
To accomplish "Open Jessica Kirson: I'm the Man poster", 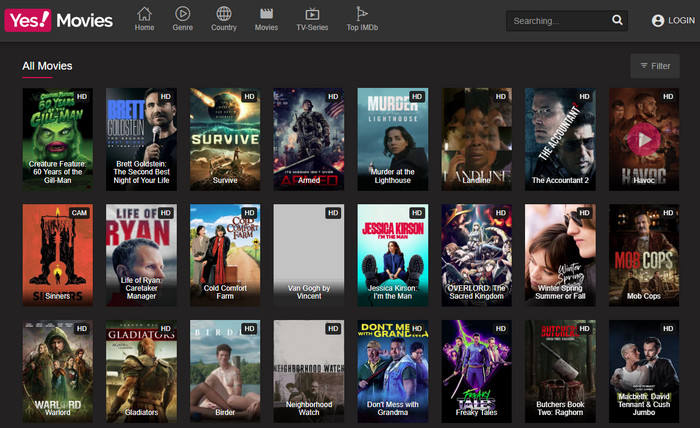I will pos(392,255).
